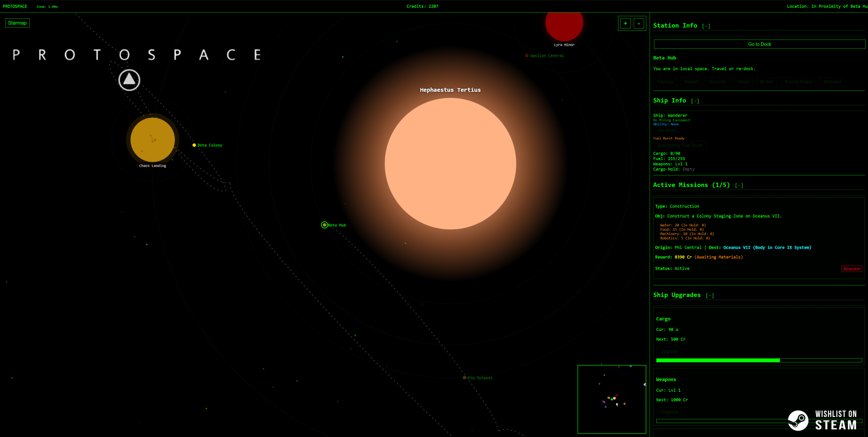Click the Water: 20 requirement line
Image resolution: width=868 pixels, height=437 pixels.
(683, 225)
